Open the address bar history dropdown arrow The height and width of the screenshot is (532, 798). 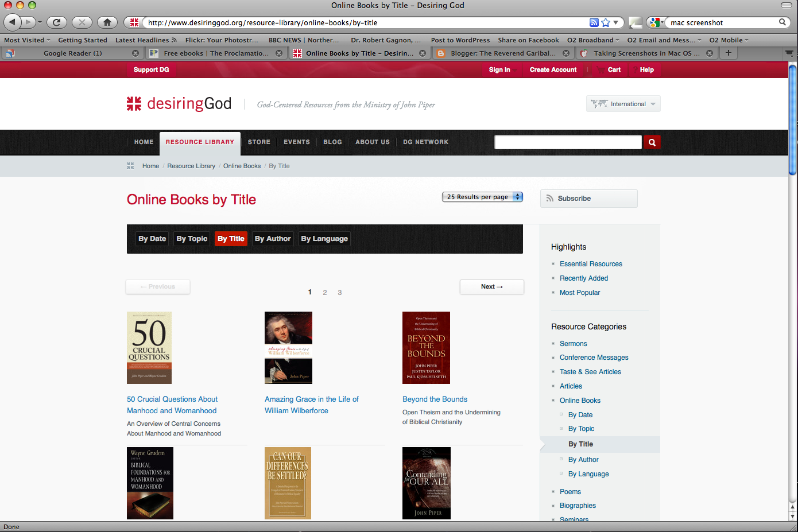coord(616,22)
